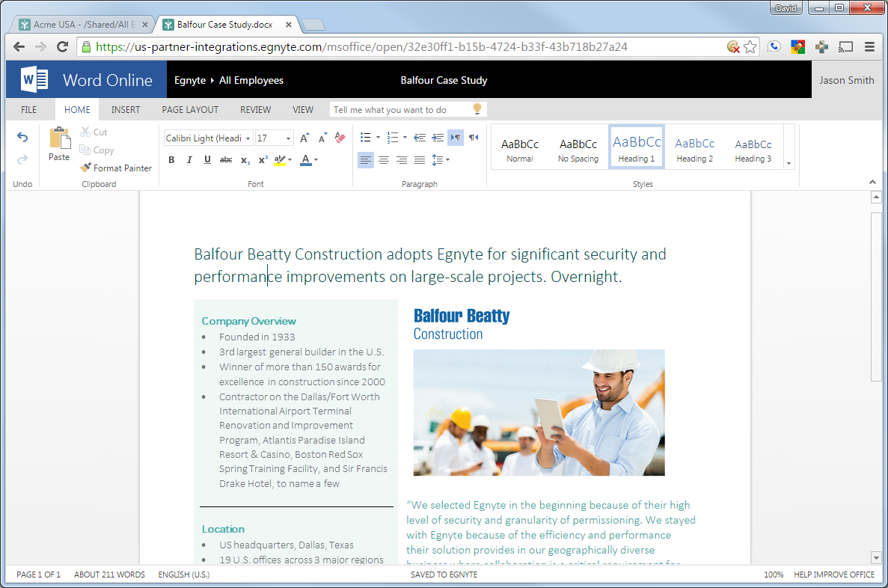This screenshot has width=888, height=588.
Task: Expand the bullet list style dropdown arrow
Action: click(x=379, y=138)
